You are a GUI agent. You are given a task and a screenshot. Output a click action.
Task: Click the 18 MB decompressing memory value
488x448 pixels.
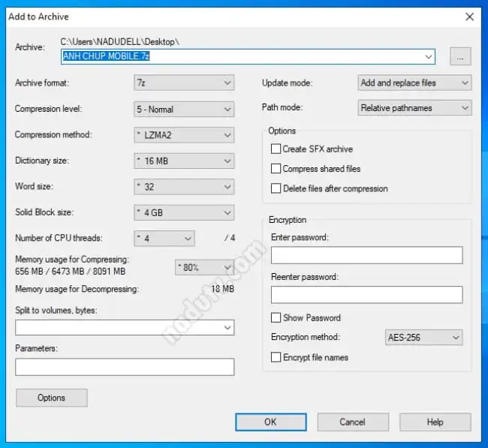[x=222, y=289]
